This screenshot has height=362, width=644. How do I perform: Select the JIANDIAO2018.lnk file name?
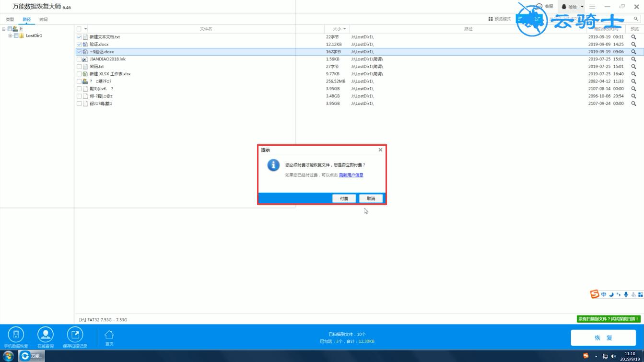click(x=107, y=59)
